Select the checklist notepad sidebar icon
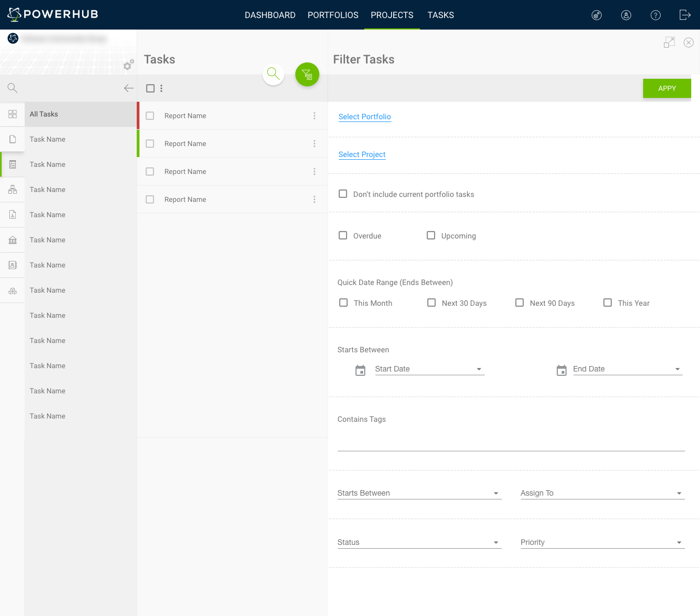 (13, 165)
